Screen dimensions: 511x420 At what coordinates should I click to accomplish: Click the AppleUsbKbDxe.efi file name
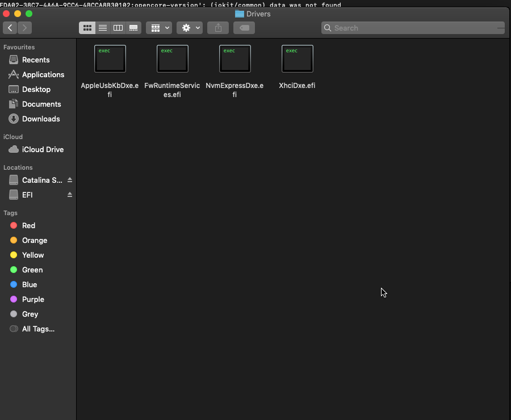[110, 90]
